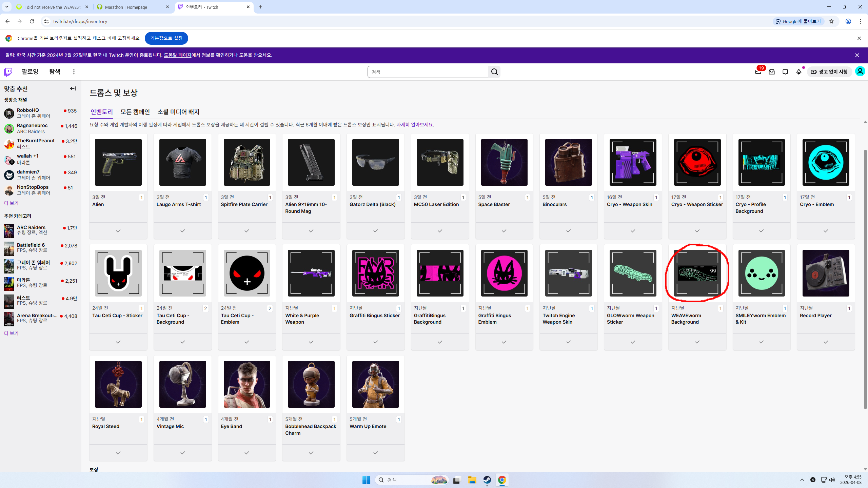Click the Twitch home logo icon

point(8,72)
